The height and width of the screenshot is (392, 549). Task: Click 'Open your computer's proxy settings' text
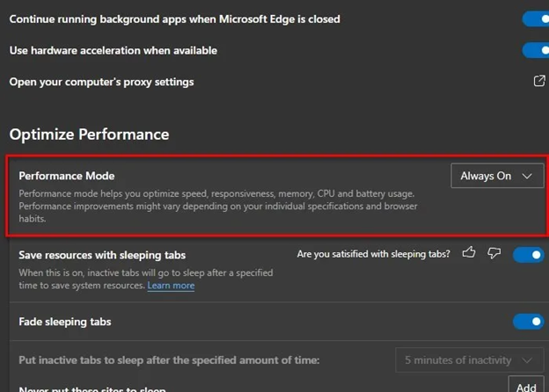click(x=101, y=82)
